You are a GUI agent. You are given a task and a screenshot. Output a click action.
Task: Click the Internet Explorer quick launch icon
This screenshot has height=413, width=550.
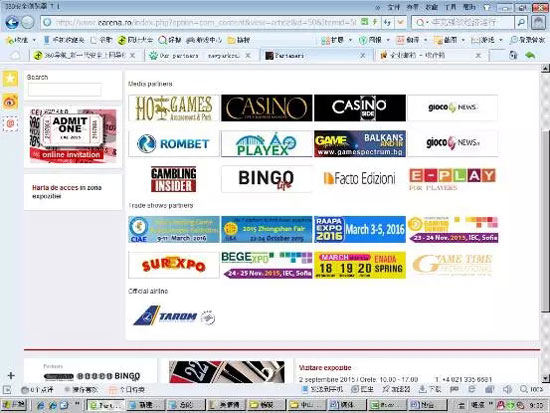tap(41, 405)
